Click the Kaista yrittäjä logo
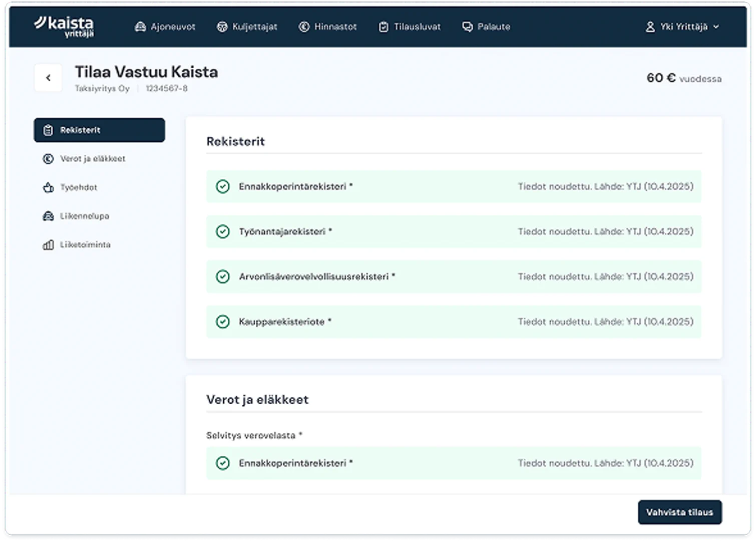The image size is (756, 541). tap(64, 27)
